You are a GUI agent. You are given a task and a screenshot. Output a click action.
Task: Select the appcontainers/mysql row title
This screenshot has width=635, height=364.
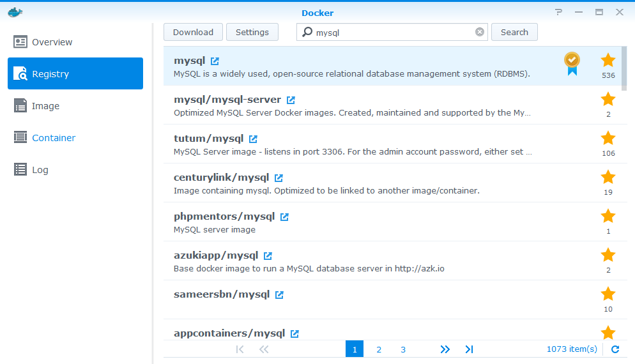click(x=229, y=333)
